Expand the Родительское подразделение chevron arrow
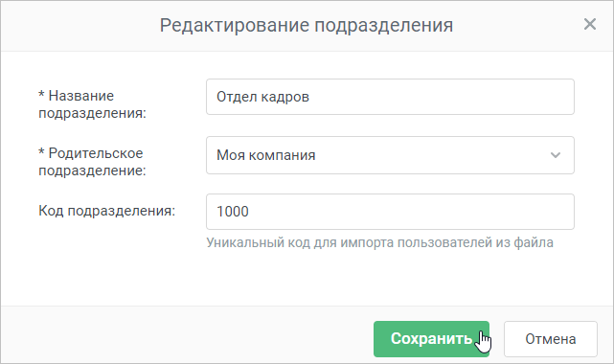The width and height of the screenshot is (614, 364). pos(556,155)
